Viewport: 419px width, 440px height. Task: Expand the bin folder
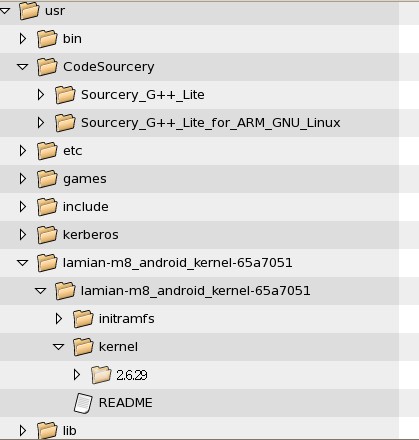tap(23, 39)
